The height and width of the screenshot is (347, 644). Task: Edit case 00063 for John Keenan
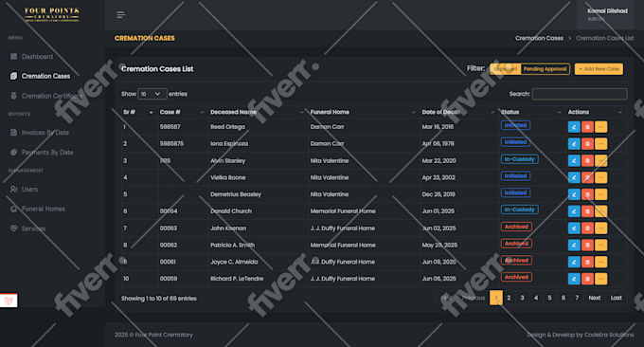(x=574, y=228)
